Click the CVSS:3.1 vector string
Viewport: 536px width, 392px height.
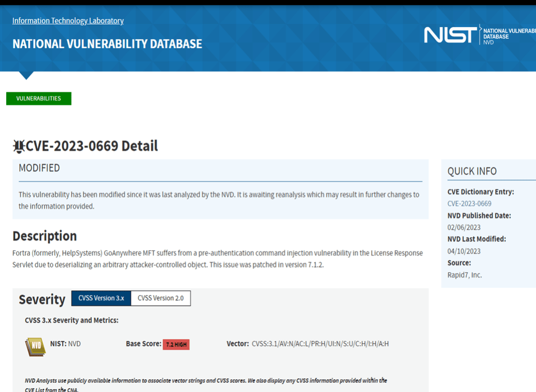tap(320, 344)
